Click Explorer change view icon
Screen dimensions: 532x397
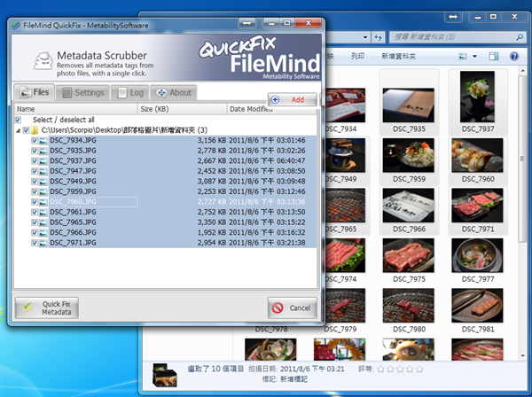[x=462, y=57]
